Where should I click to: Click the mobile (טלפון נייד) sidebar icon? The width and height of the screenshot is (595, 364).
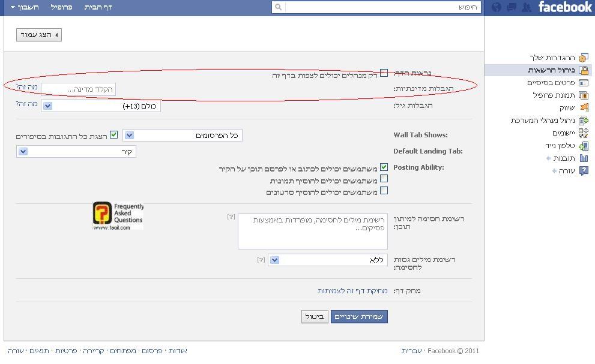point(583,146)
